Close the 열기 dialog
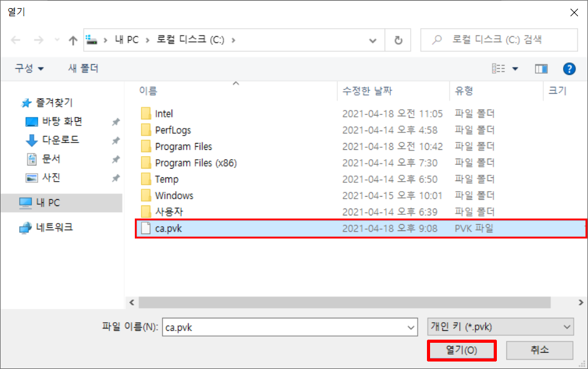The image size is (588, 369). point(574,12)
